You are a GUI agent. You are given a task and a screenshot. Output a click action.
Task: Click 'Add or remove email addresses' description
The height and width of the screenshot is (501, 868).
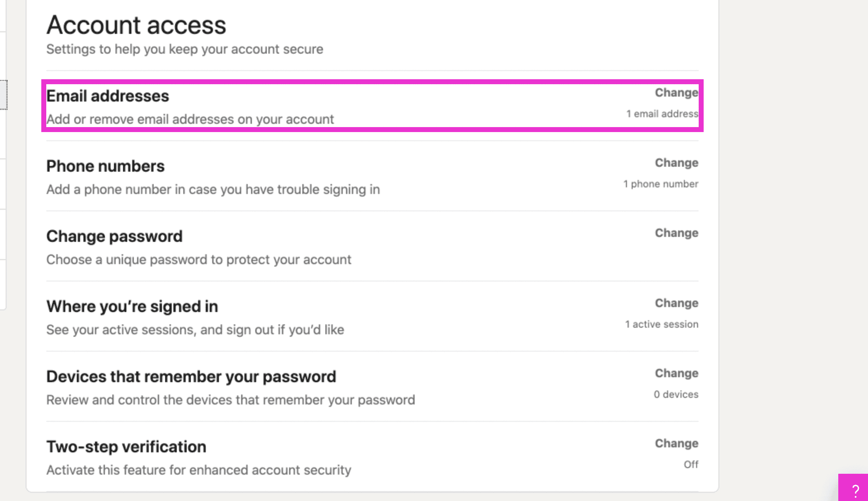[190, 119]
